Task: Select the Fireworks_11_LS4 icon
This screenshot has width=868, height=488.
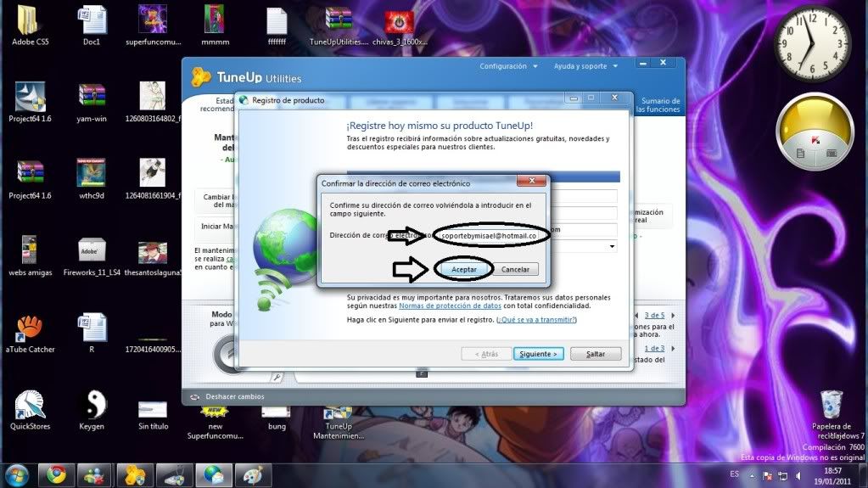Action: 92,256
